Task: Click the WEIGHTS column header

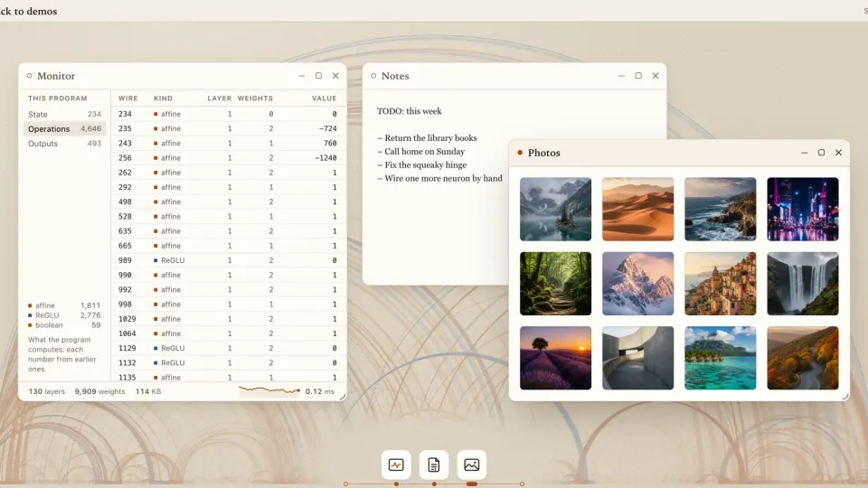Action: click(x=255, y=99)
